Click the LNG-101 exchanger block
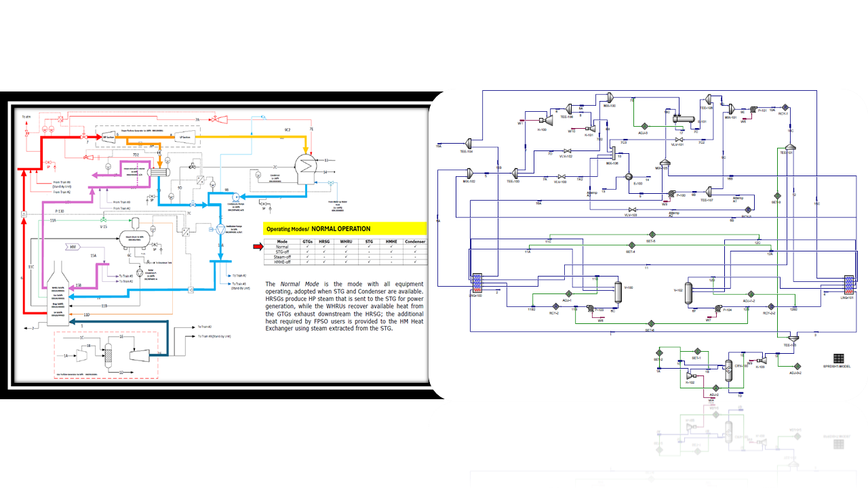Image resolution: width=868 pixels, height=488 pixels. pos(848,282)
